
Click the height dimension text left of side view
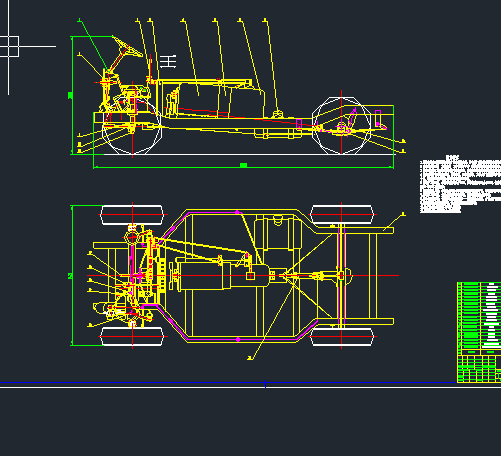click(x=70, y=95)
